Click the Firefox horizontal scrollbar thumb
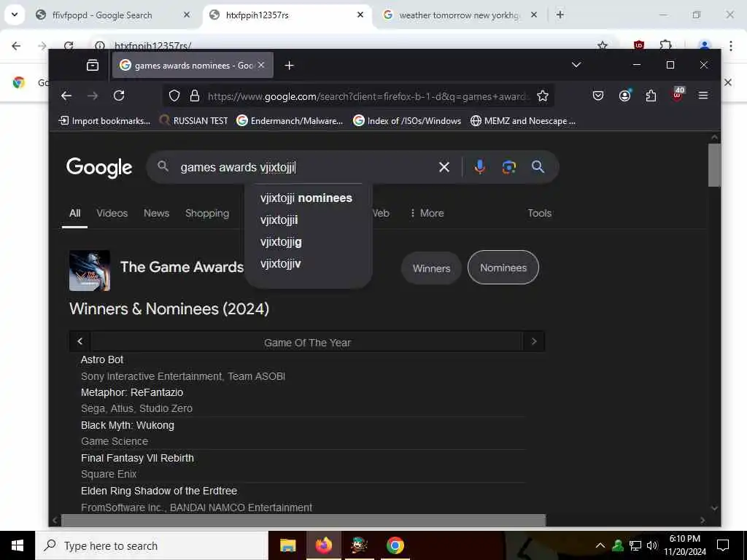The image size is (747, 560). (303, 520)
